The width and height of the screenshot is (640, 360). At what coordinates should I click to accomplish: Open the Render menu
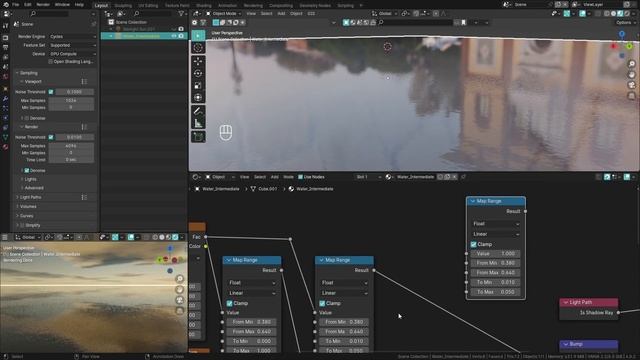(43, 4)
